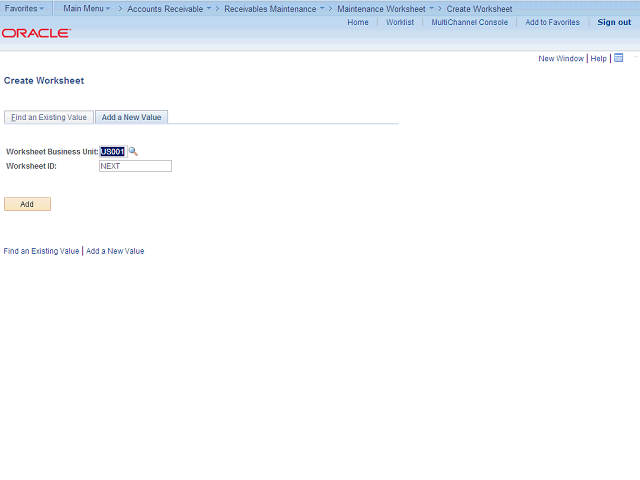The height and width of the screenshot is (480, 640).
Task: Go to Home link
Action: (358, 22)
